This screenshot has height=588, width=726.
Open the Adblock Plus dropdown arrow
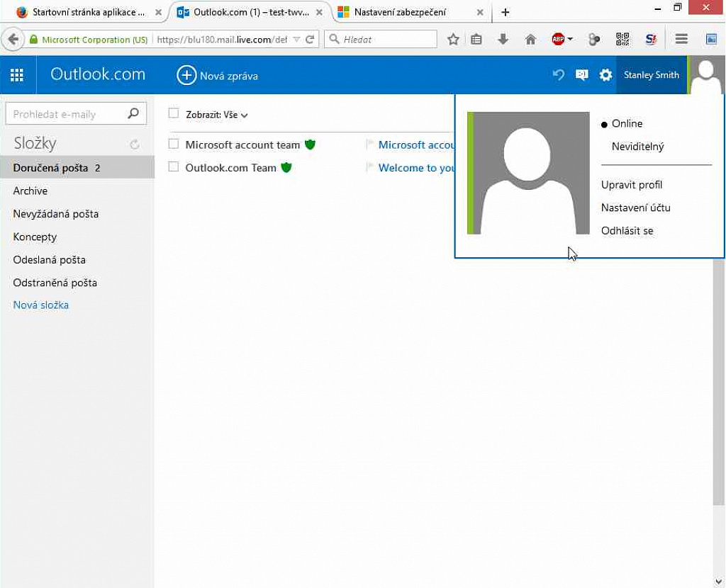[570, 40]
